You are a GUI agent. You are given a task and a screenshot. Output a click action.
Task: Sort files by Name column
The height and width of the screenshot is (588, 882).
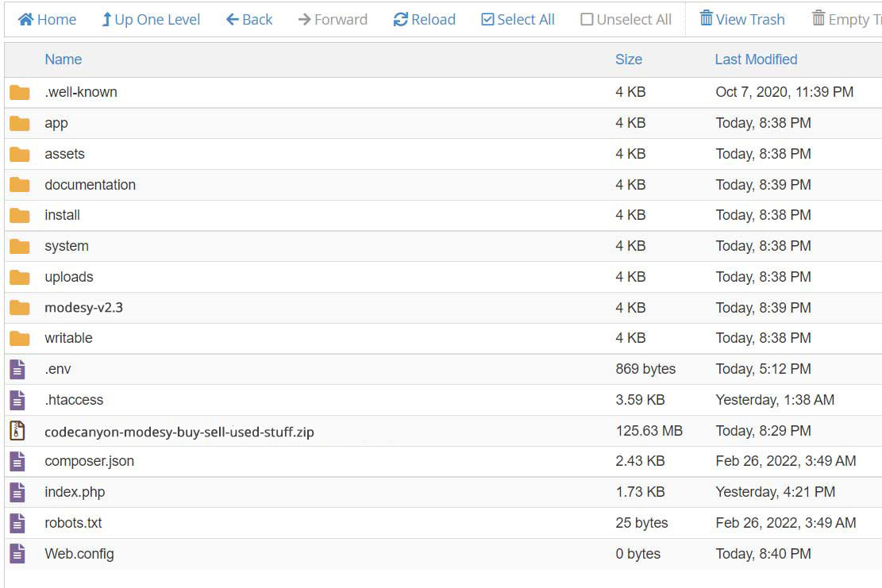point(63,60)
